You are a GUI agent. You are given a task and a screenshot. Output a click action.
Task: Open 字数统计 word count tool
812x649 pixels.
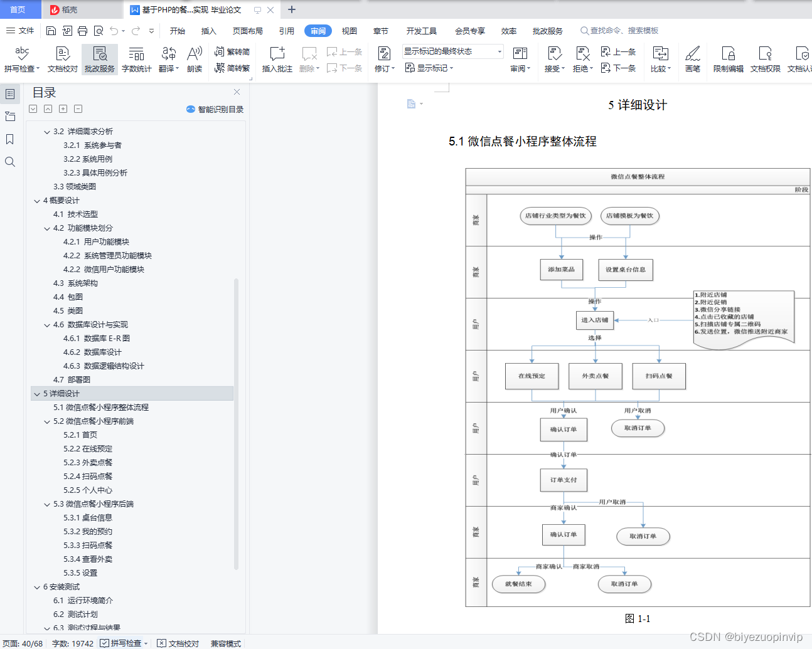137,60
